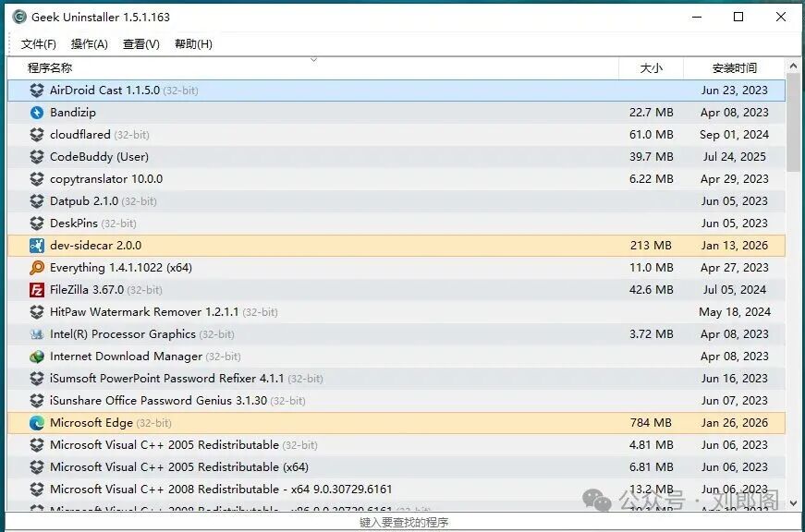Image resolution: width=805 pixels, height=532 pixels.
Task: Select Visual C++ 2008 Redistributable x64 9.0.30729.6161
Action: [x=221, y=489]
